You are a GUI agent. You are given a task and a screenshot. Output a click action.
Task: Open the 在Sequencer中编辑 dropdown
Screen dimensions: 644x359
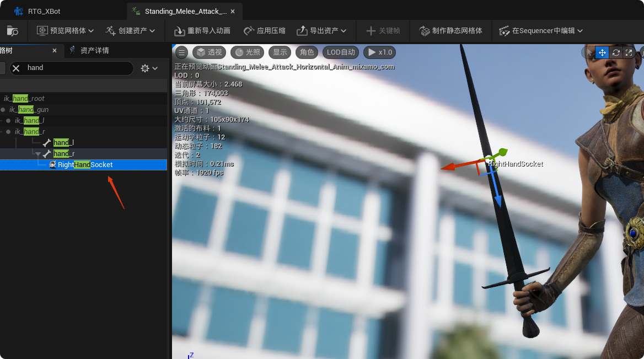[x=541, y=31]
